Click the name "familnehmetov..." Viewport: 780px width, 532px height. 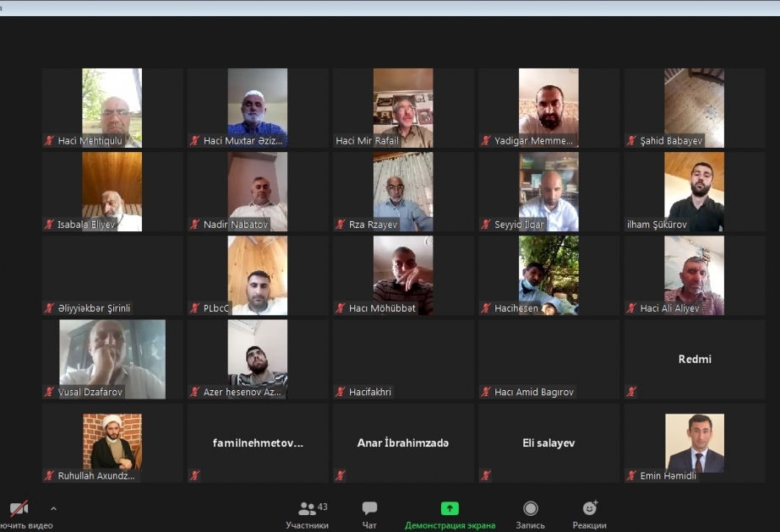[258, 443]
